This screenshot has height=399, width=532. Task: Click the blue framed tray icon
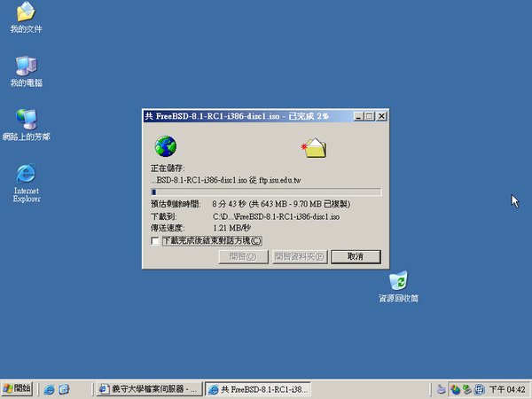point(479,389)
